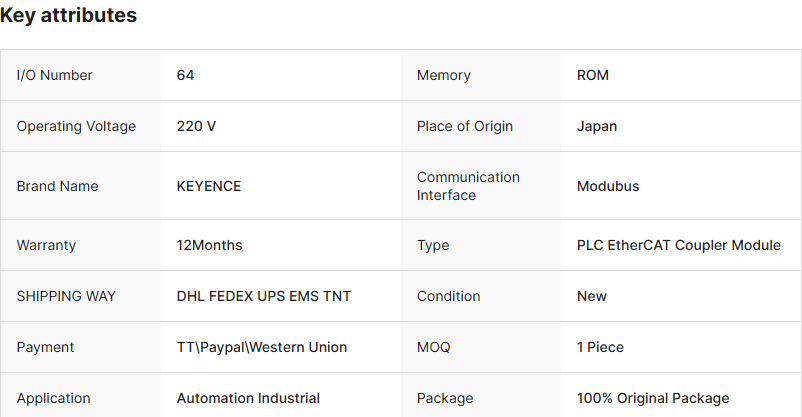Select the KEYENCE brand name value
Viewport: 802px width, 417px height.
(209, 186)
